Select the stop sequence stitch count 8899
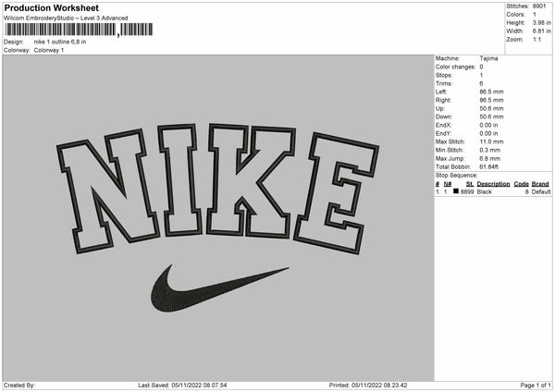 point(467,191)
